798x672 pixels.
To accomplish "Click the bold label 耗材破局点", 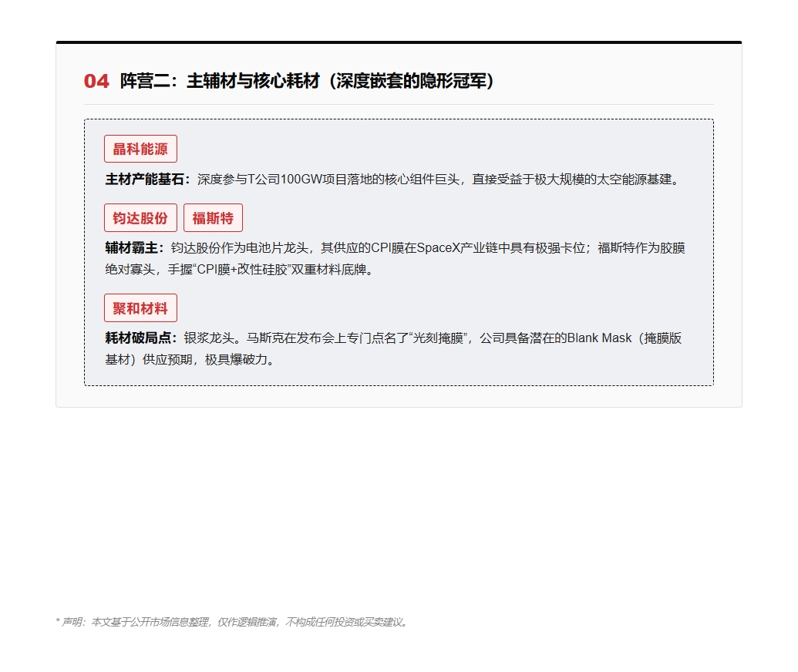I will (141, 338).
